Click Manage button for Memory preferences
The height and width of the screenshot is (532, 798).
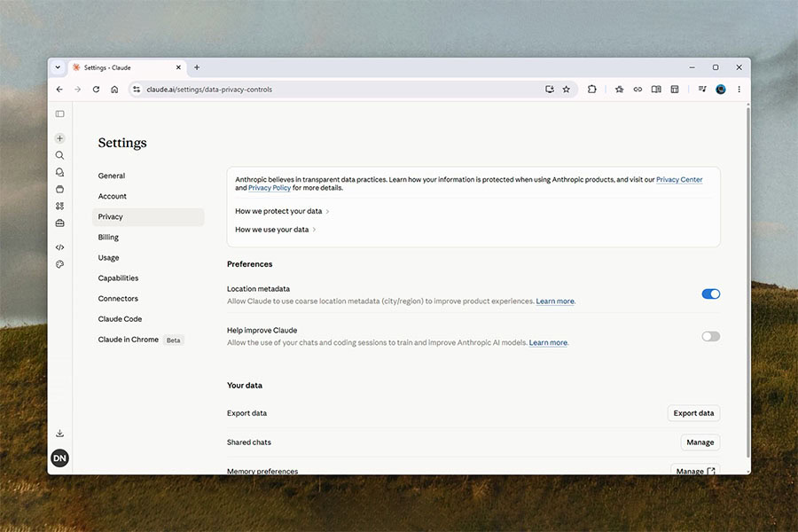(695, 471)
